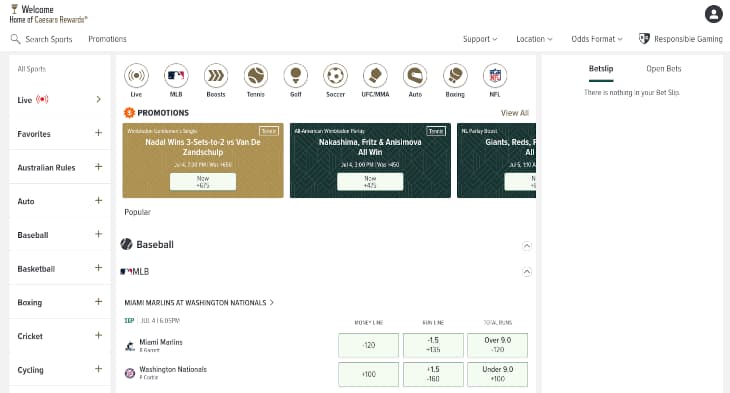
Task: Click View All promotions link
Action: point(514,113)
